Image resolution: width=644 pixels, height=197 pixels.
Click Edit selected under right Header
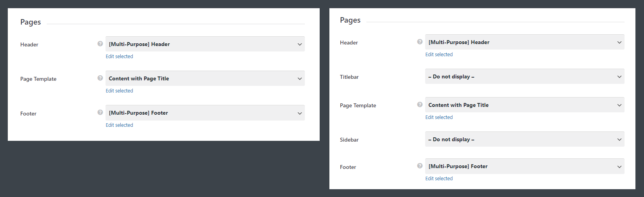tap(439, 55)
